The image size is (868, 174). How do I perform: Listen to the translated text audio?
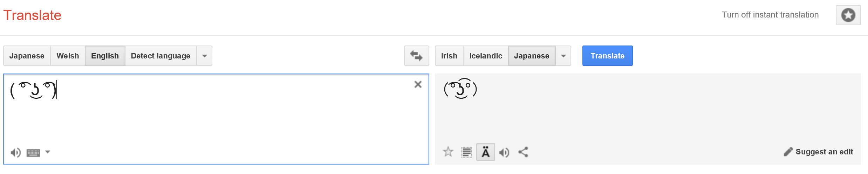point(504,152)
